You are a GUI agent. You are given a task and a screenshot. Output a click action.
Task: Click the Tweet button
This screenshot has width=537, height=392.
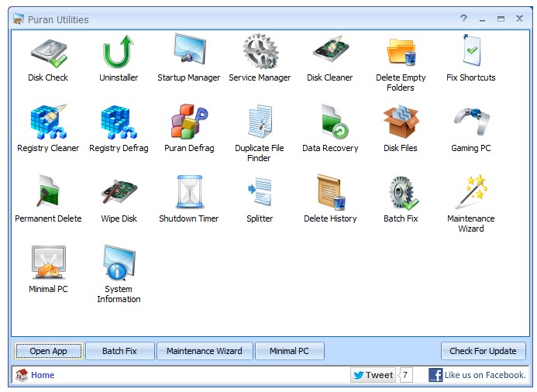373,375
